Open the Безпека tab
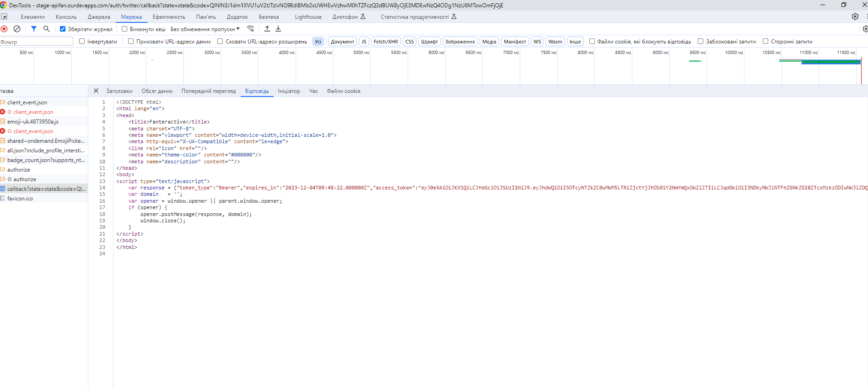The height and width of the screenshot is (388, 868). coord(269,17)
